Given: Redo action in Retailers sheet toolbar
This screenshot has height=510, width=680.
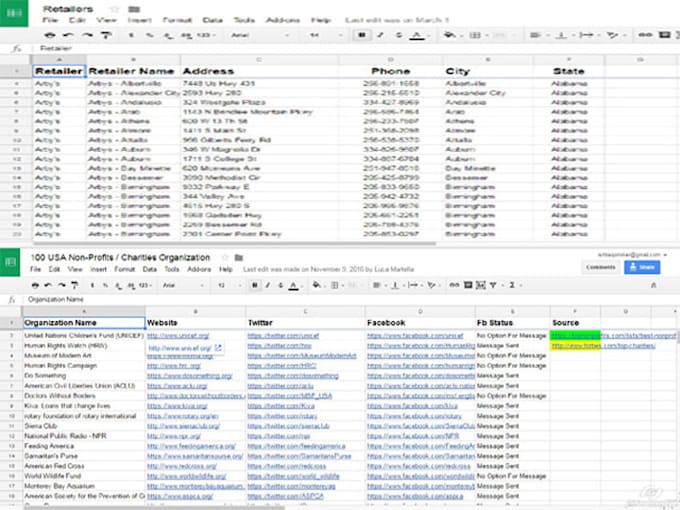Looking at the screenshot, I should coord(87,35).
